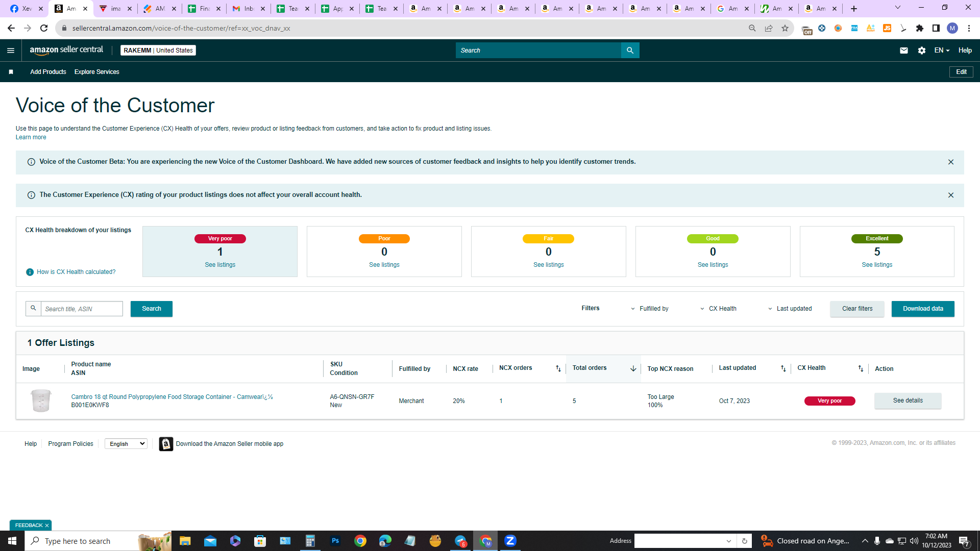Open File Explorer from the taskbar
Screen dimensions: 980x551
tap(185, 541)
